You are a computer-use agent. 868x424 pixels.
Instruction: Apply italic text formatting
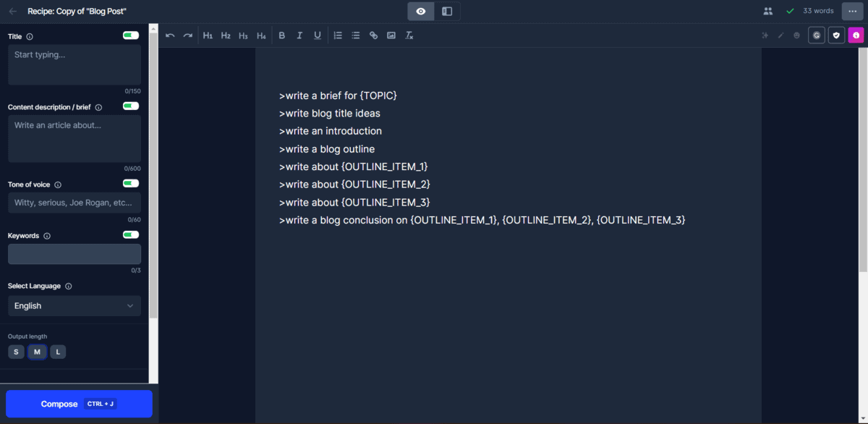(299, 35)
